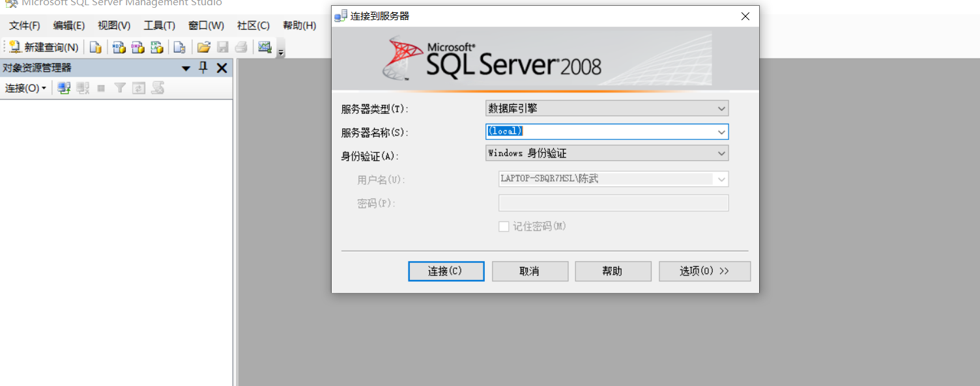Click the 连接(C) button
Image resolution: width=980 pixels, height=386 pixels.
tap(446, 271)
